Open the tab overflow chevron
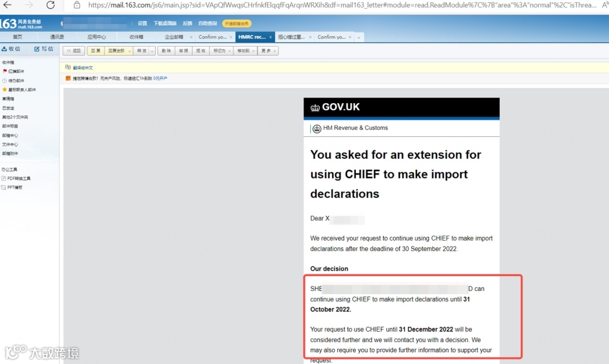The image size is (609, 364). tap(359, 37)
